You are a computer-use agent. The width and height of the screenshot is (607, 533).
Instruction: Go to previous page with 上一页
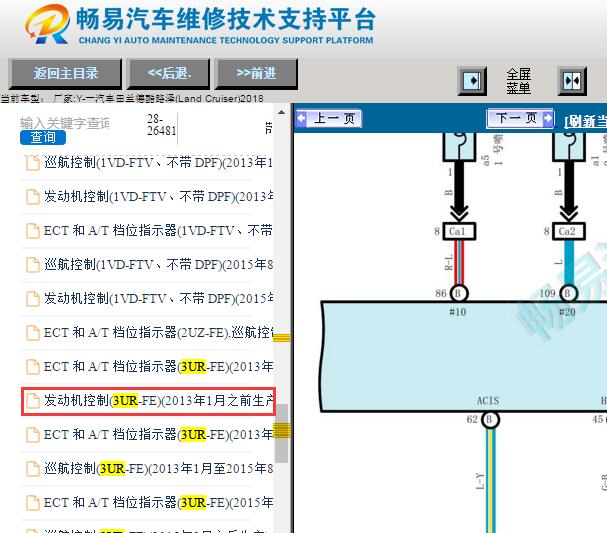(x=329, y=118)
